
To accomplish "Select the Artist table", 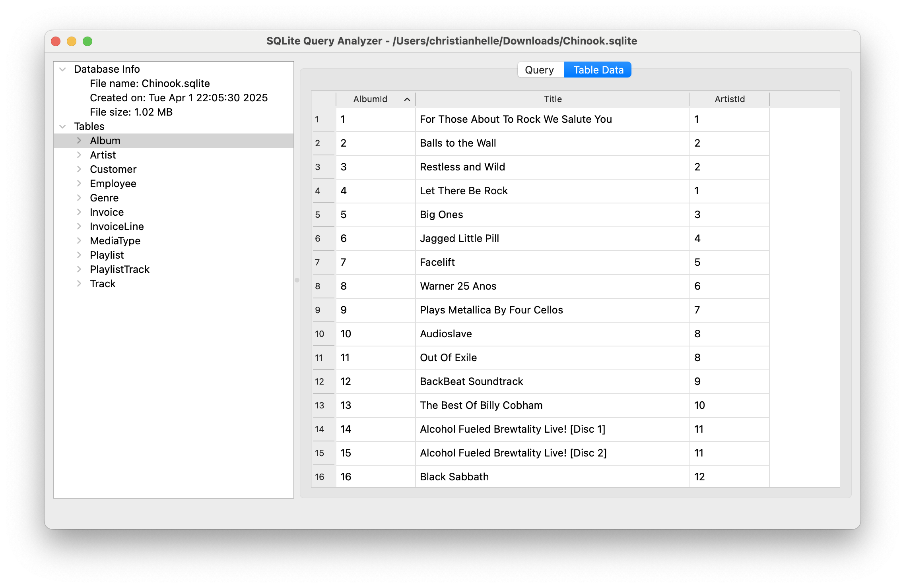I will coord(103,155).
